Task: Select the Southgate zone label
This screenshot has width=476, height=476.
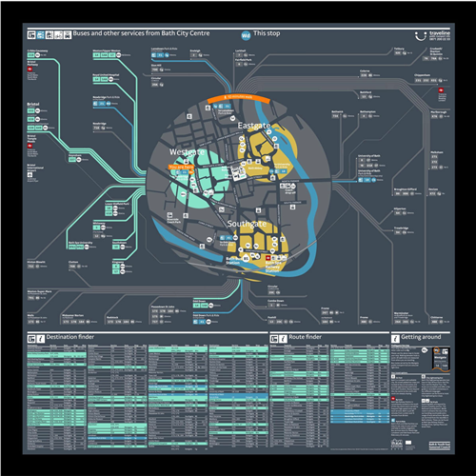Action: pos(247,224)
